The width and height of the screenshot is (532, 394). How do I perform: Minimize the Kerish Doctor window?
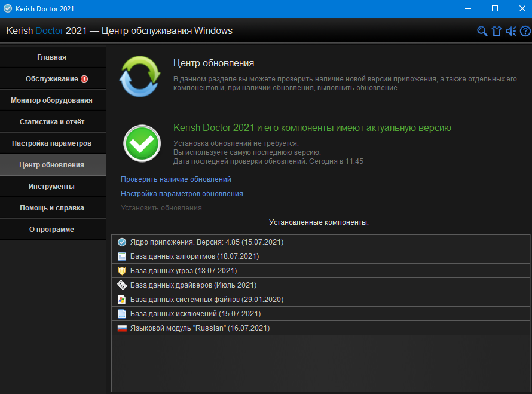click(468, 8)
